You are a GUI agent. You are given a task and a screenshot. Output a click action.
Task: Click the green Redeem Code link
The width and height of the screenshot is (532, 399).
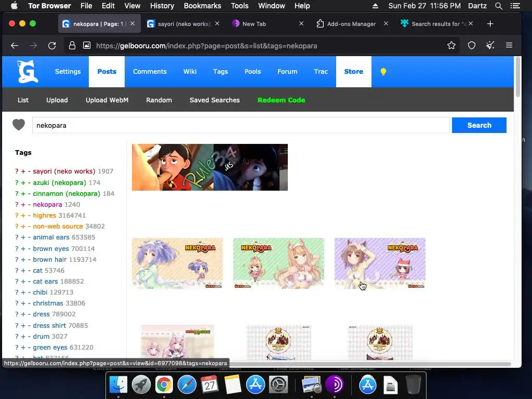(x=281, y=100)
